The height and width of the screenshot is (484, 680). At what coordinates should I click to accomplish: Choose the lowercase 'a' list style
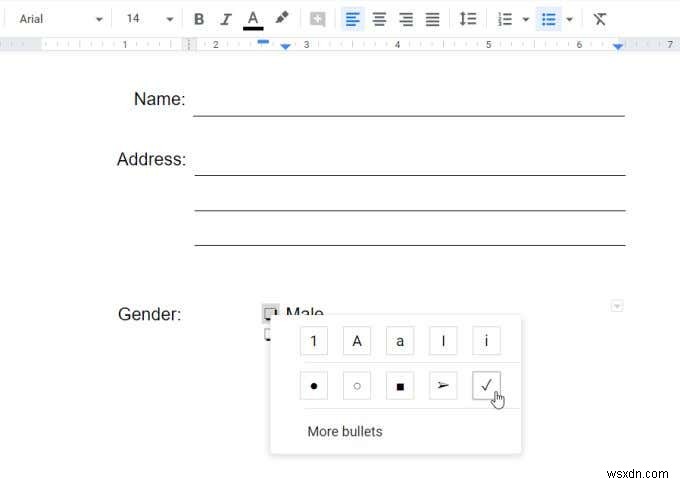pos(400,341)
